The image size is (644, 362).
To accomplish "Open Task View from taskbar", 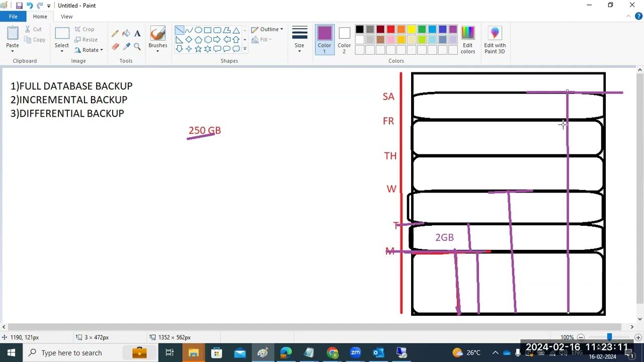I will [x=170, y=352].
